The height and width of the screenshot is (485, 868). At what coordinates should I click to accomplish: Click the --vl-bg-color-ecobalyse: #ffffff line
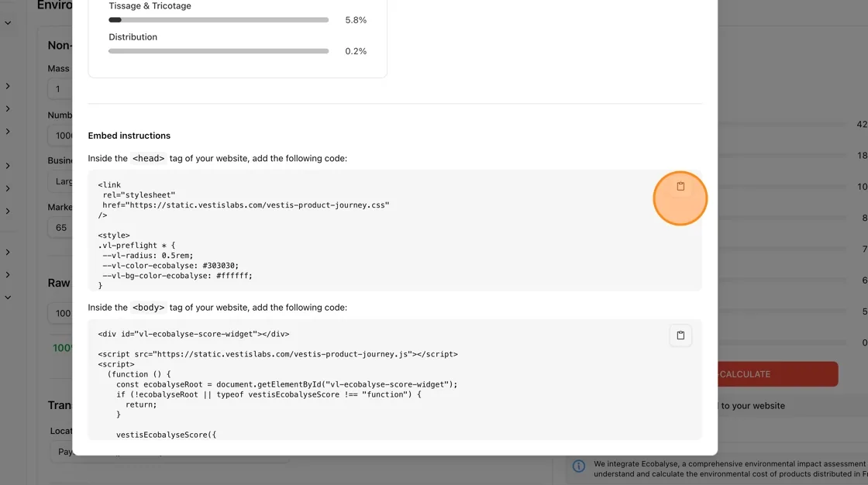(177, 275)
